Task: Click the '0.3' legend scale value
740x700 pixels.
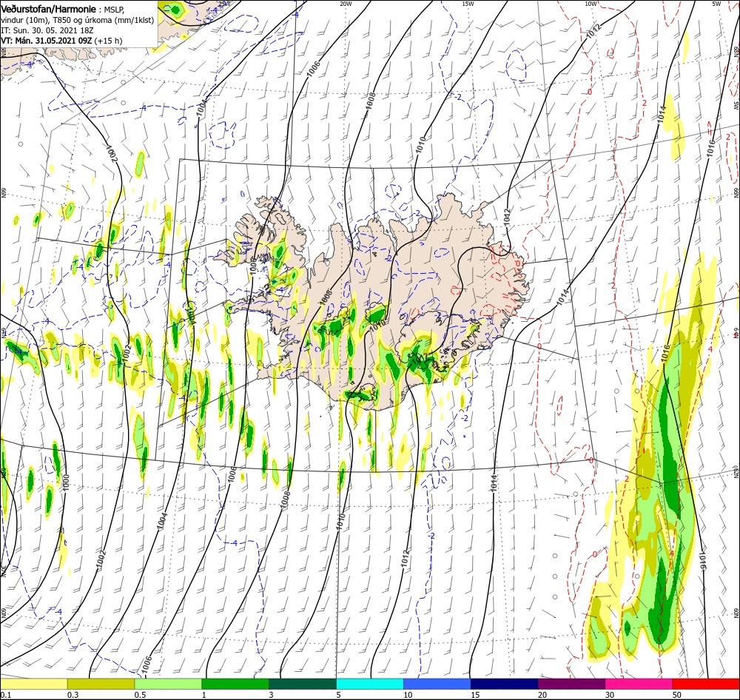Action: [73, 695]
